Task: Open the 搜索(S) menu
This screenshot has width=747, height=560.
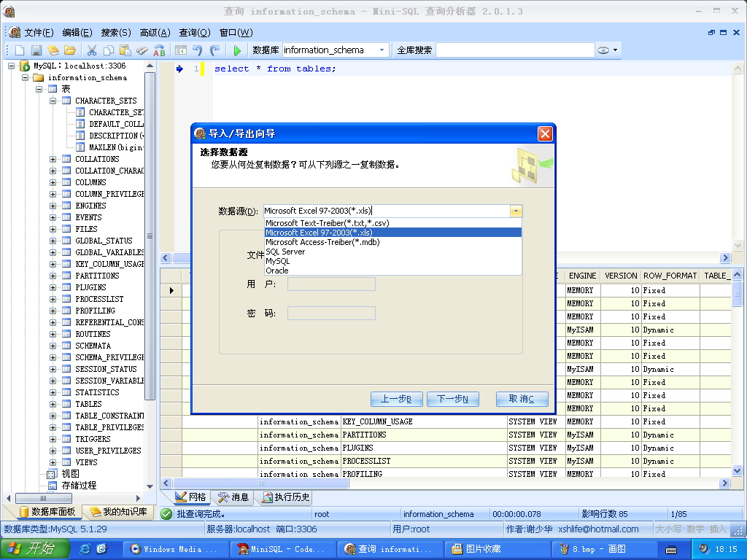Action: click(116, 32)
